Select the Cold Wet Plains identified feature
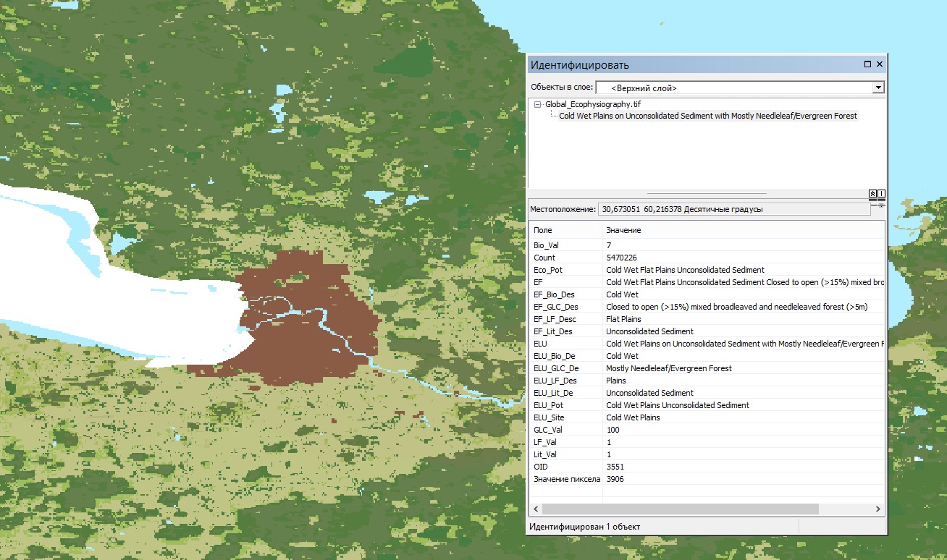 707,116
